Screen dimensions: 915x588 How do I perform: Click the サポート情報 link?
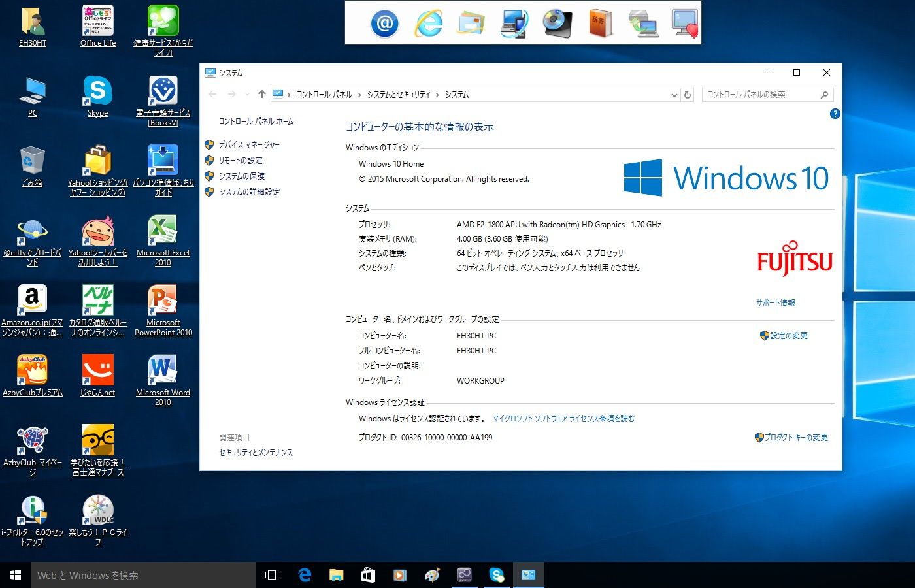776,303
